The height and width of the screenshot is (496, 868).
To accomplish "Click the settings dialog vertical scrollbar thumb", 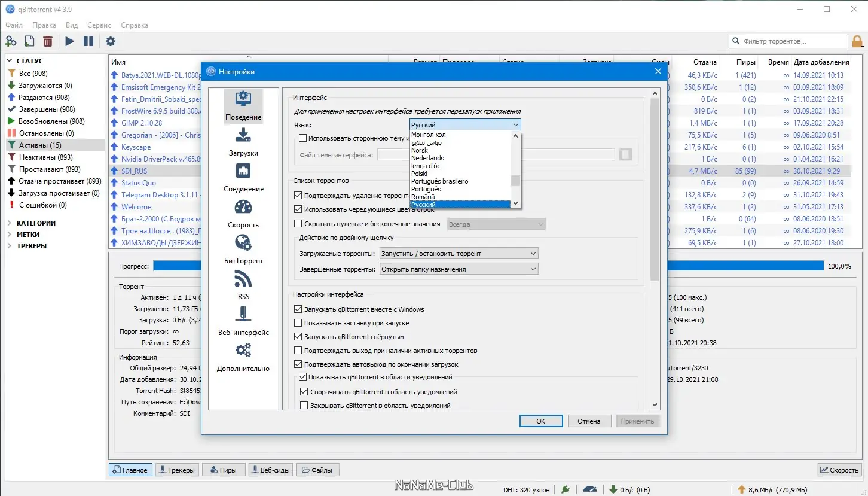I will (655, 189).
